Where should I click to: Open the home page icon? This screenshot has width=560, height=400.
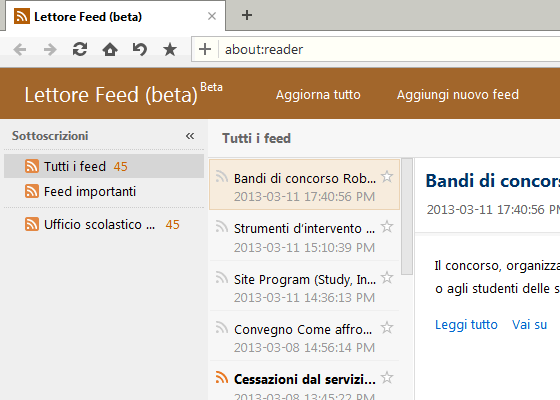click(110, 49)
